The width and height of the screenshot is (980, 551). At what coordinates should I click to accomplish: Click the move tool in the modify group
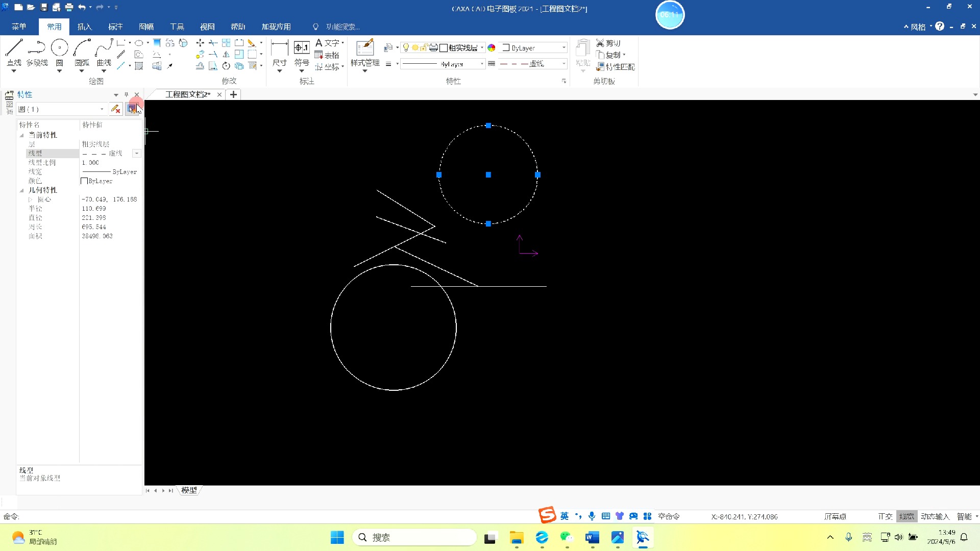coord(200,43)
